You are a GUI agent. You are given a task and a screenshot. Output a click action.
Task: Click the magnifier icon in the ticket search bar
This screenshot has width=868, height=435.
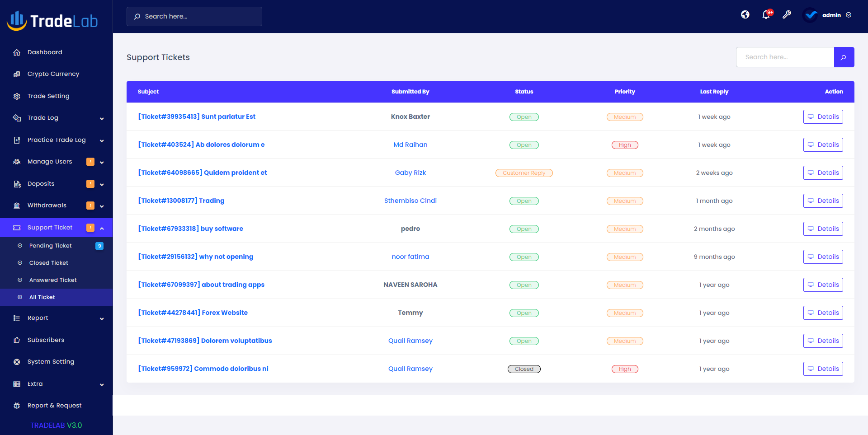coord(844,57)
